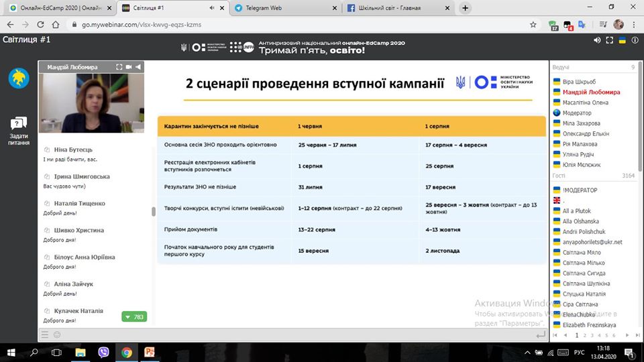644x362 pixels.
Task: Go to page 2 of guest list
Action: (585, 335)
